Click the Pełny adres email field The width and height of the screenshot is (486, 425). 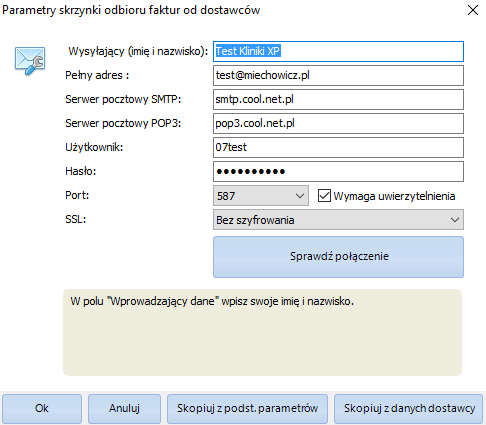tap(338, 75)
